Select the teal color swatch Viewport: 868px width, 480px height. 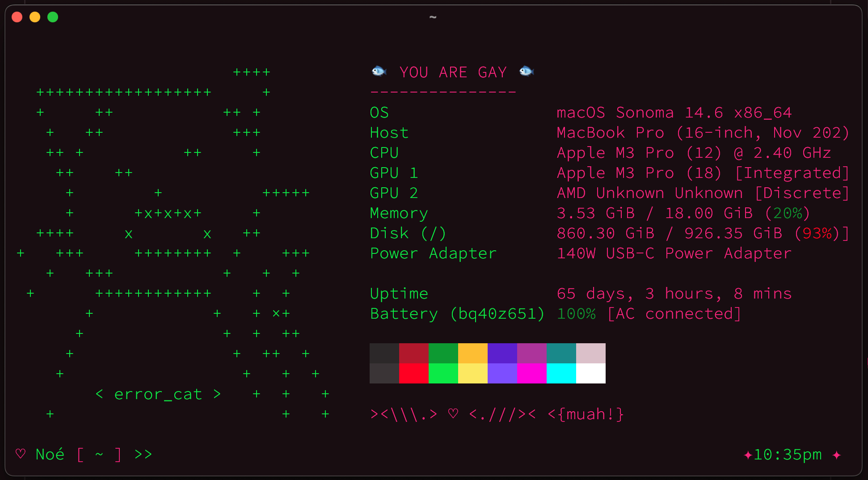pyautogui.click(x=561, y=353)
